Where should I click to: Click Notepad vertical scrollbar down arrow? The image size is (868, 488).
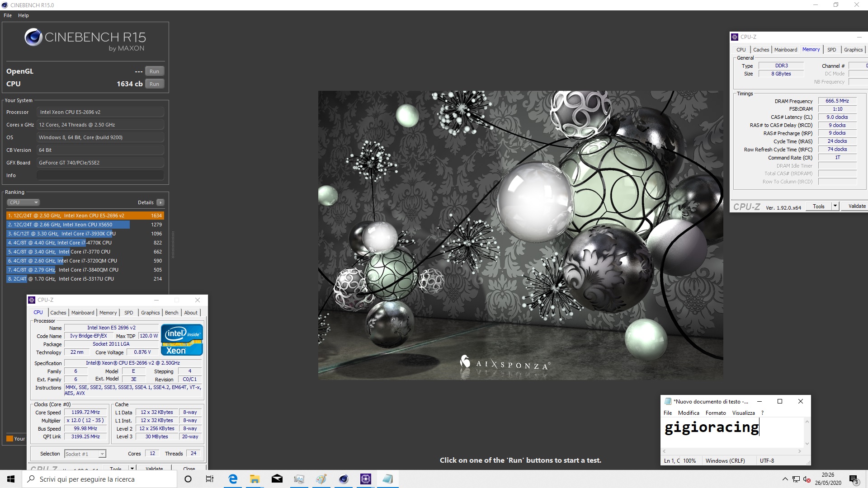coord(807,444)
